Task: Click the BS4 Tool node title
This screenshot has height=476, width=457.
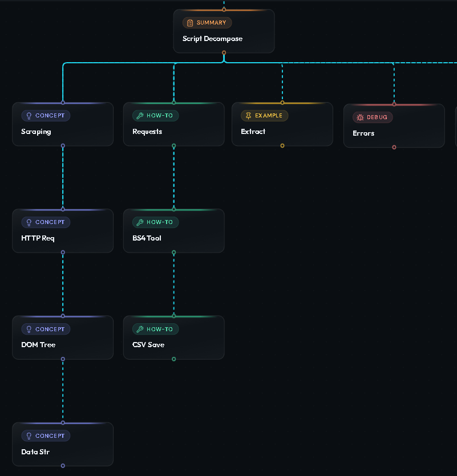Action: tap(147, 238)
